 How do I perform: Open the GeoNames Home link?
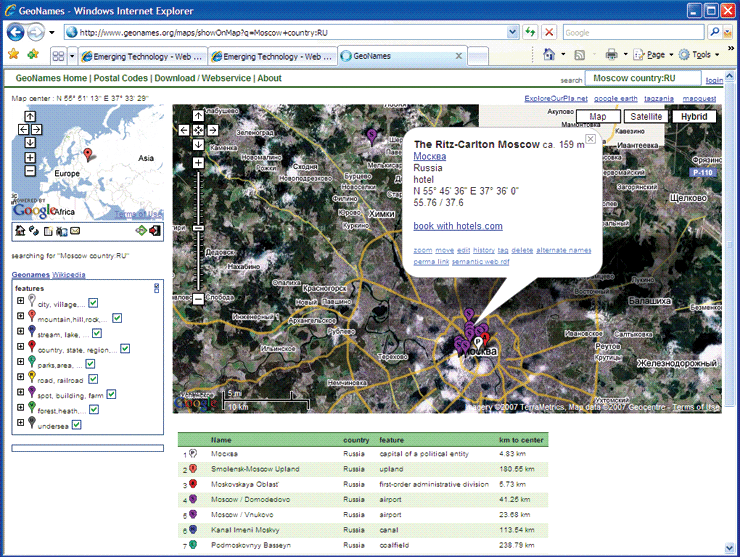51,78
